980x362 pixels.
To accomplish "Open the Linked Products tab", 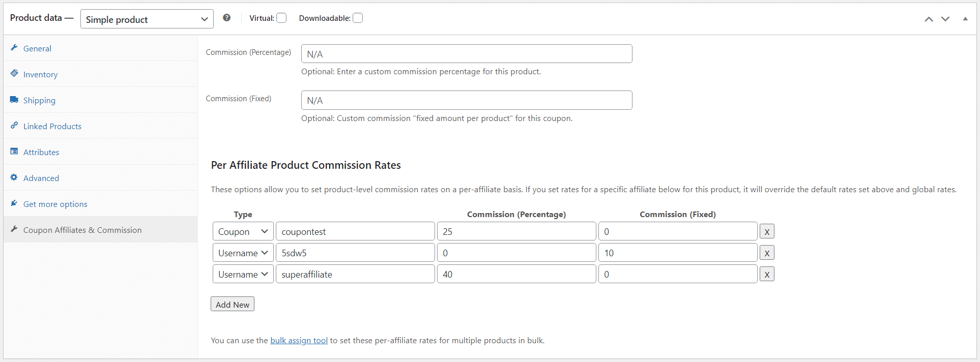I will pos(101,126).
